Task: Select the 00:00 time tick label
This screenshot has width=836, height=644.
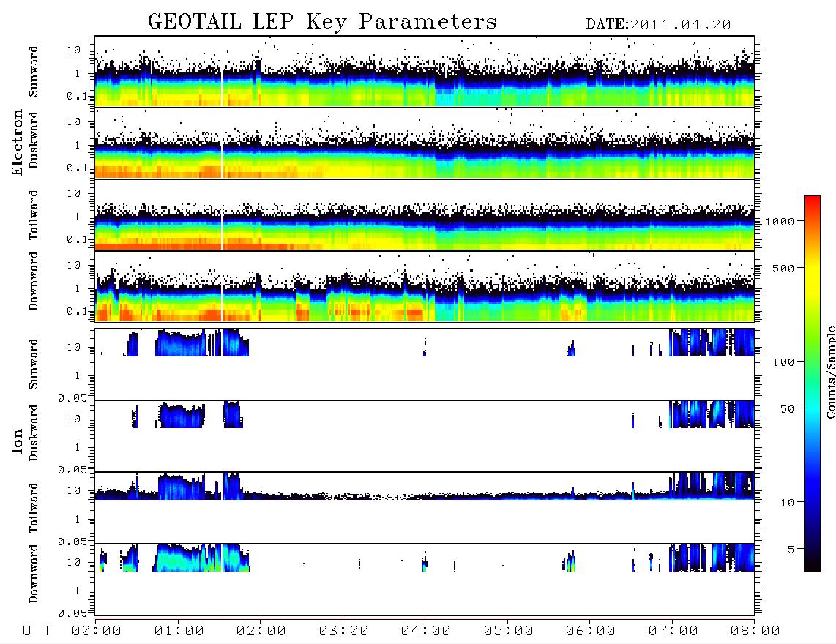Action: pos(97,632)
